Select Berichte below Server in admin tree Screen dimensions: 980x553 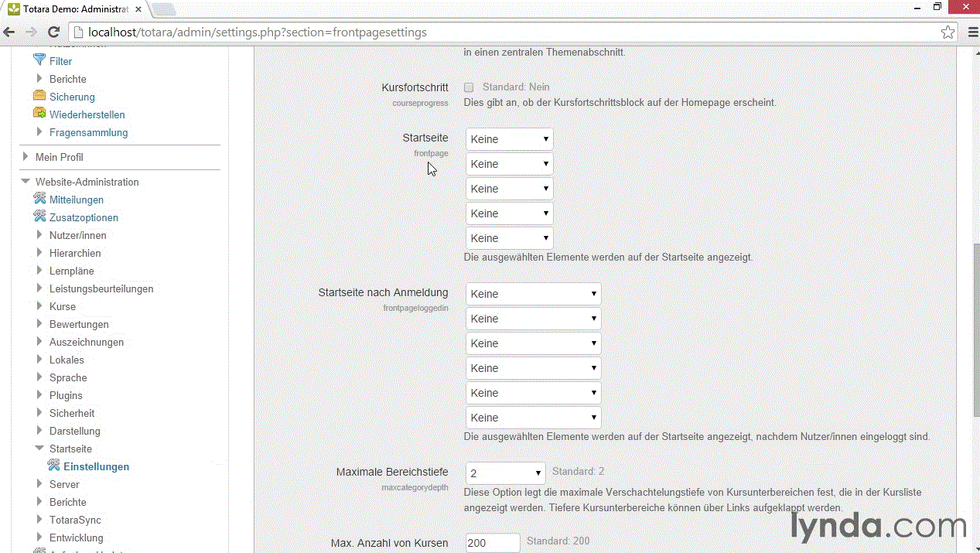[68, 502]
